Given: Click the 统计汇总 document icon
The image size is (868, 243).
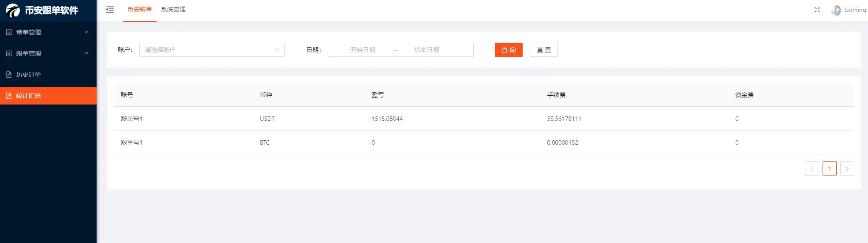Looking at the screenshot, I should coord(9,96).
